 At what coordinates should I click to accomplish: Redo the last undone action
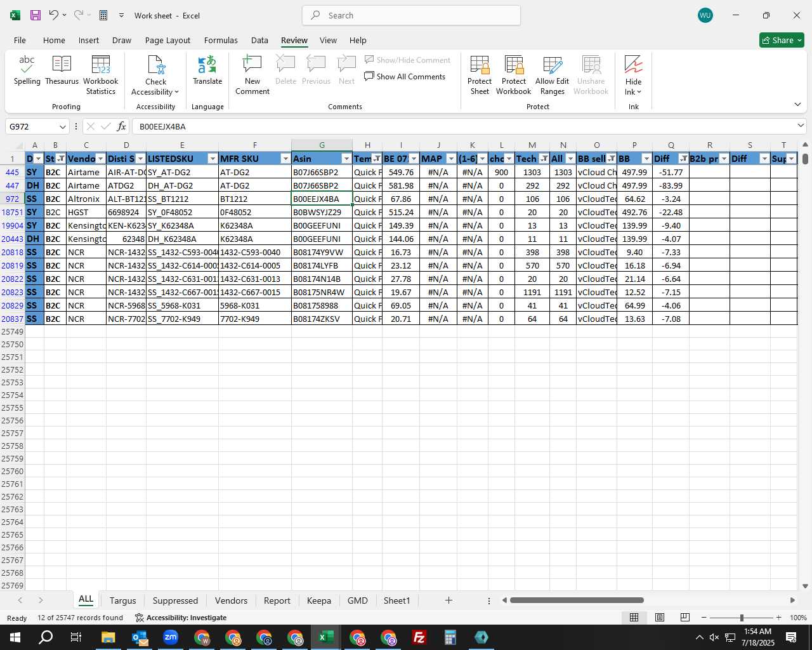(x=79, y=15)
